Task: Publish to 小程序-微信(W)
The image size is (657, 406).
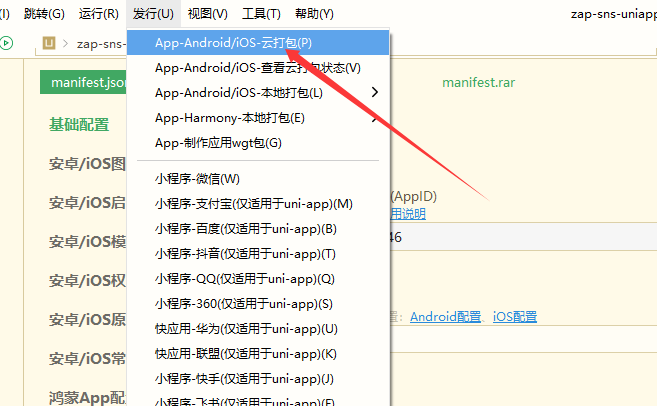Action: [258, 179]
